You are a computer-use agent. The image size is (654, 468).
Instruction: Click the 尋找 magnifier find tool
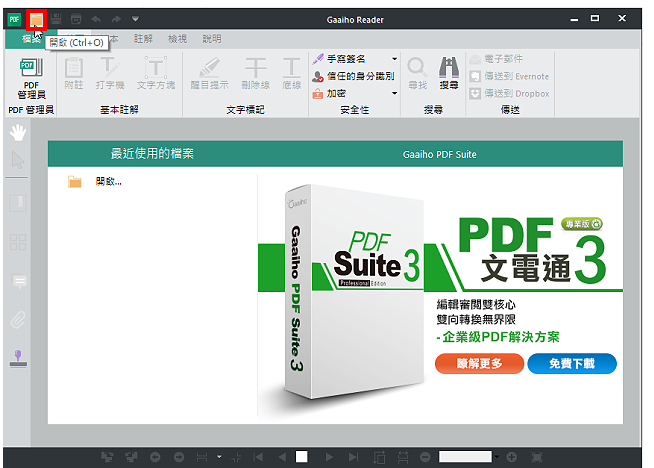coord(417,73)
